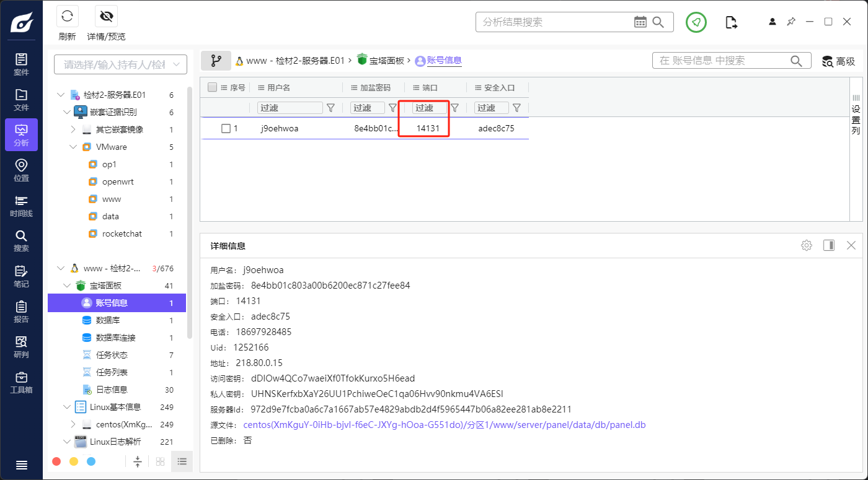Viewport: 868px width, 480px height.
Task: Toggle the detail panel layout icon
Action: click(x=828, y=245)
